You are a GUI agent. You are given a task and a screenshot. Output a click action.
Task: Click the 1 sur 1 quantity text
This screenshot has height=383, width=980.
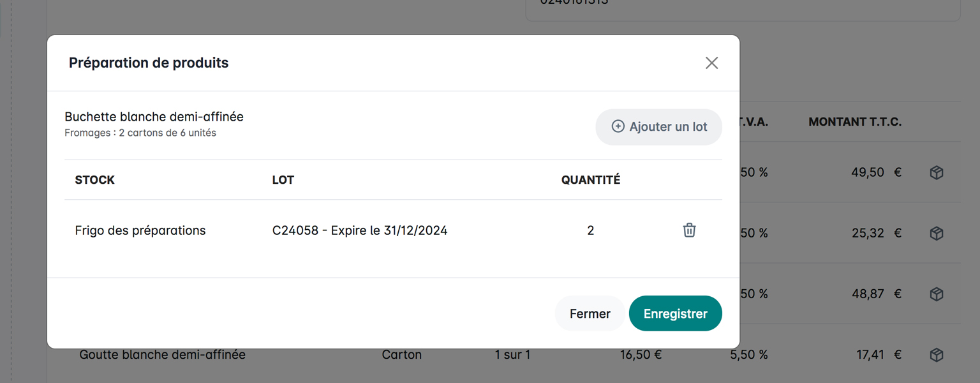pyautogui.click(x=512, y=355)
